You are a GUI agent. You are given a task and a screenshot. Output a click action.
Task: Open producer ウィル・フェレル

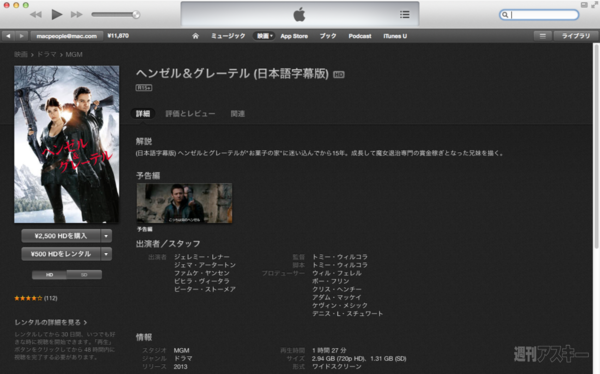(x=337, y=273)
